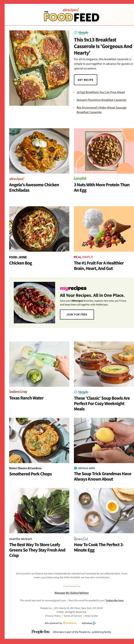Open the Chicken Bog skillet photo
Viewport: 134px width, 644px height.
[39, 229]
